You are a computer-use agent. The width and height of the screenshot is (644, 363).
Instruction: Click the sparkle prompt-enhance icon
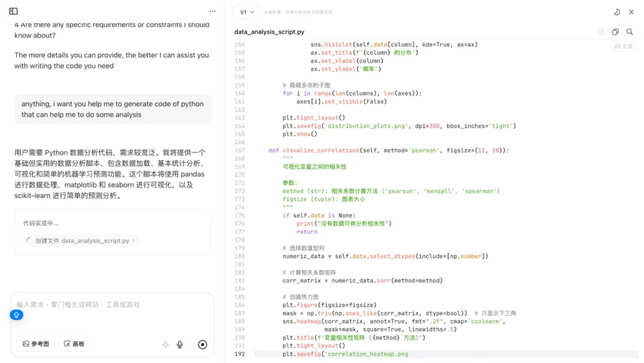(165, 344)
